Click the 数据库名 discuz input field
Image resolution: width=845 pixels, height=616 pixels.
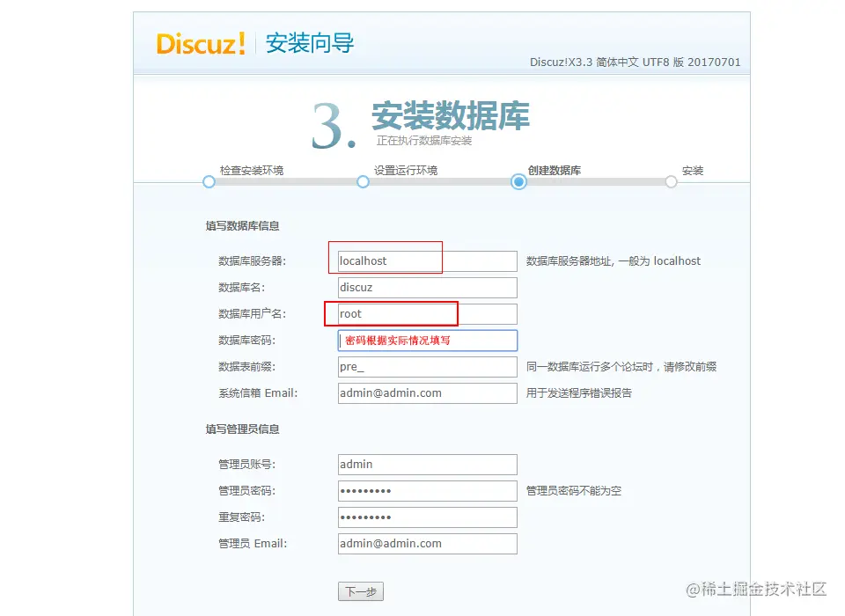tap(428, 288)
